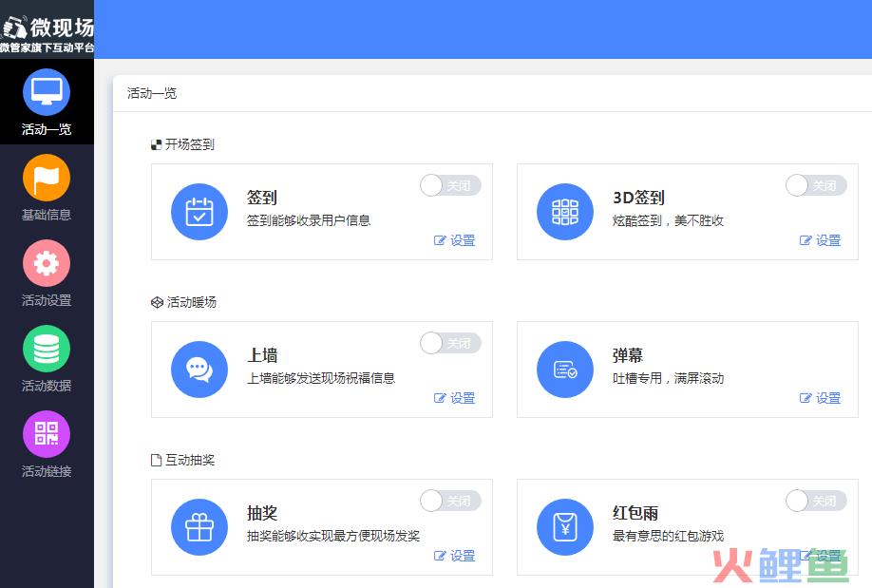Click the 活动暖场 section heading
The image size is (872, 588).
(191, 303)
